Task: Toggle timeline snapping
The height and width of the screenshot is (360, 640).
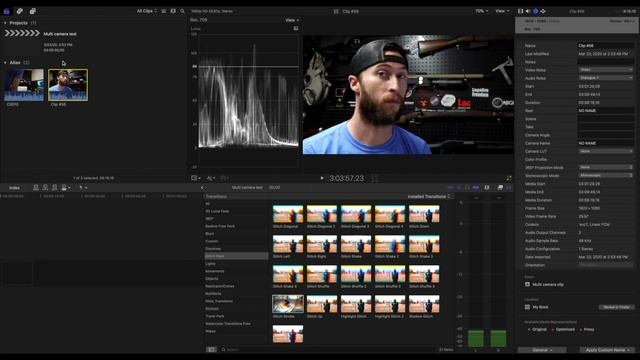Action: [476, 187]
